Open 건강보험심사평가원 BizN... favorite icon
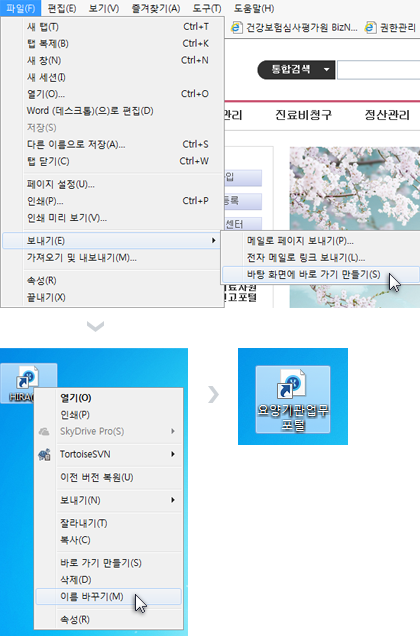 [236, 28]
